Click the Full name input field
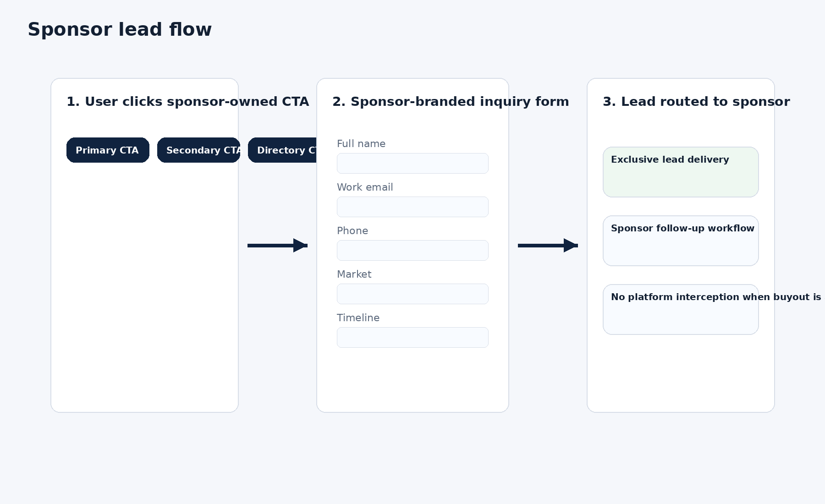The height and width of the screenshot is (504, 825). (412, 163)
